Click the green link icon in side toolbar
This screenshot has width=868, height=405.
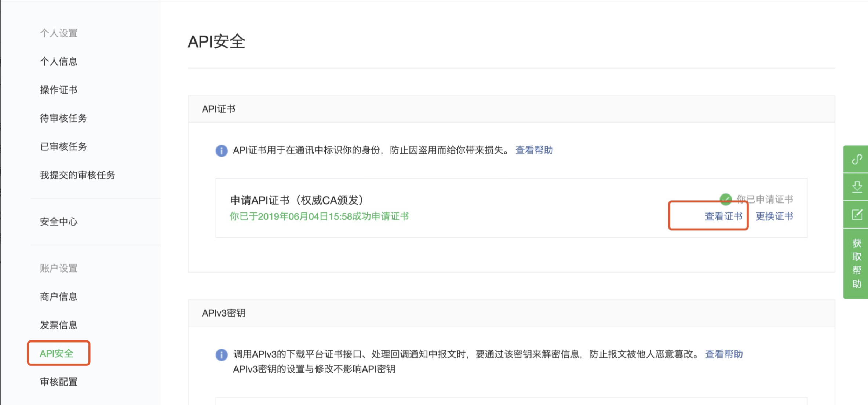pos(857,159)
